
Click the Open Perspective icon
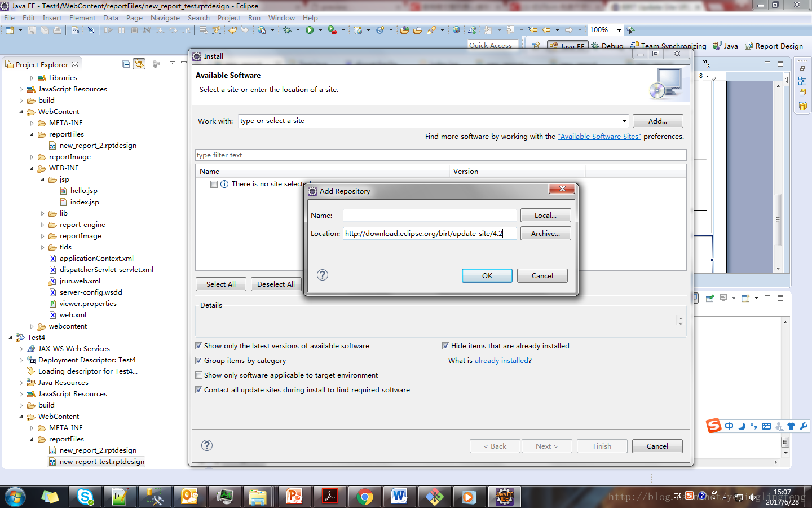(536, 45)
